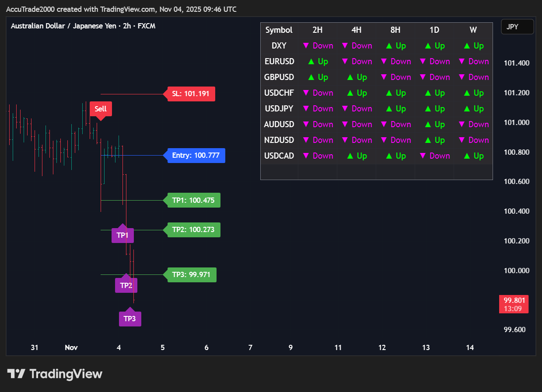Open the JPY currency selector

pyautogui.click(x=517, y=27)
